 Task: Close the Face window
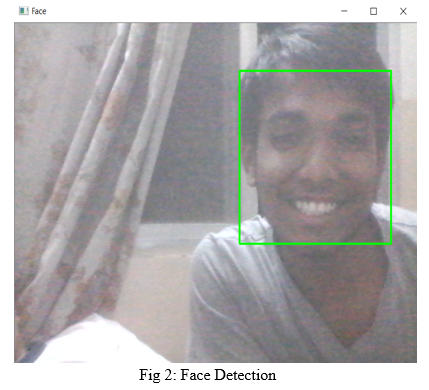point(403,11)
